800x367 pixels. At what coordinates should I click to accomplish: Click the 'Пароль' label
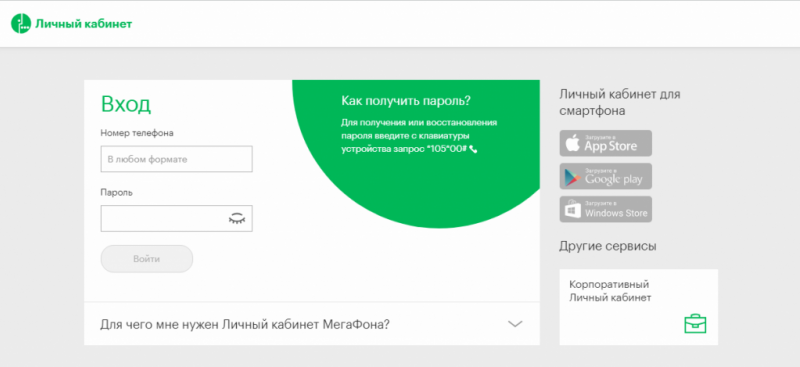click(116, 193)
